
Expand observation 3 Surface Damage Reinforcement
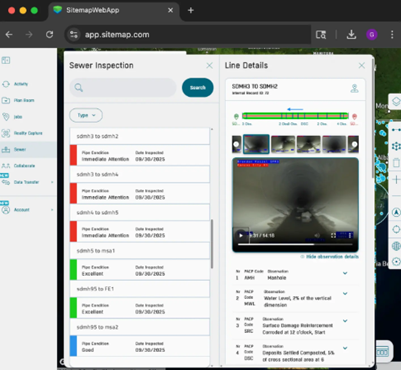point(345,321)
